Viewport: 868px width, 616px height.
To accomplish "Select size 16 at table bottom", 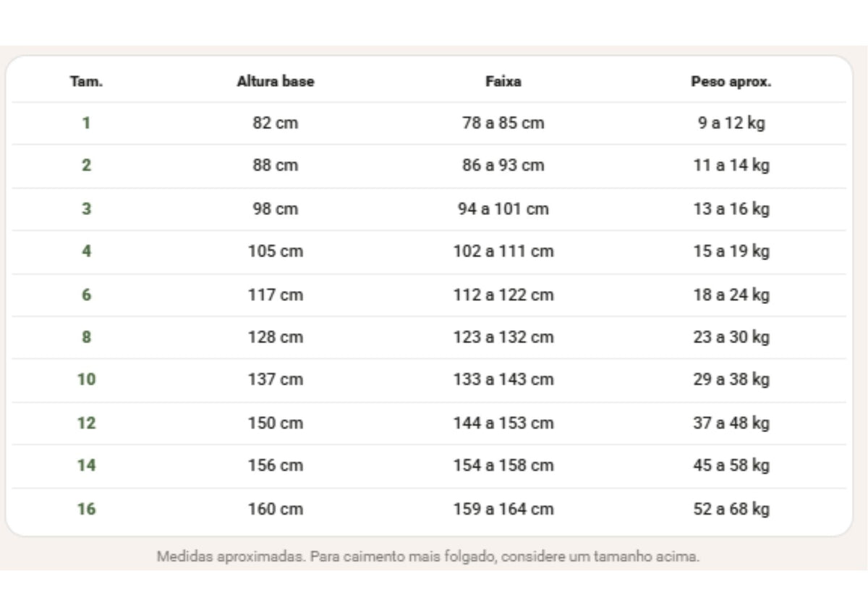I will click(86, 509).
